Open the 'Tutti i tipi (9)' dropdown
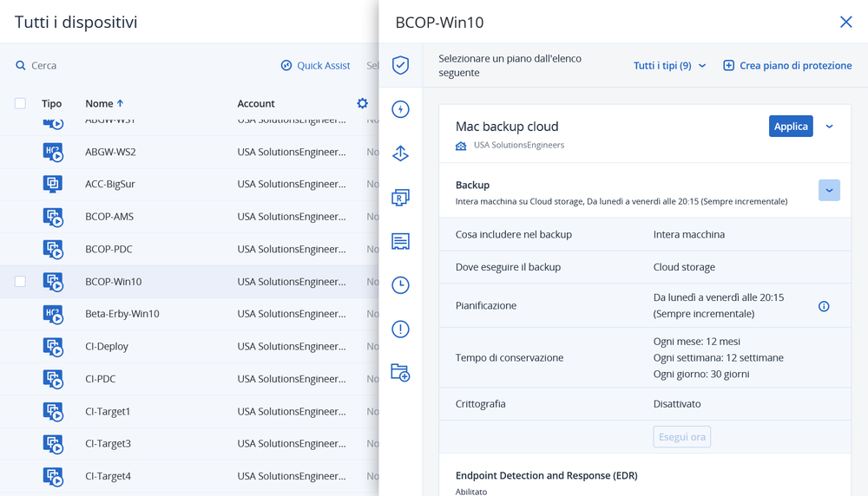 (x=669, y=66)
